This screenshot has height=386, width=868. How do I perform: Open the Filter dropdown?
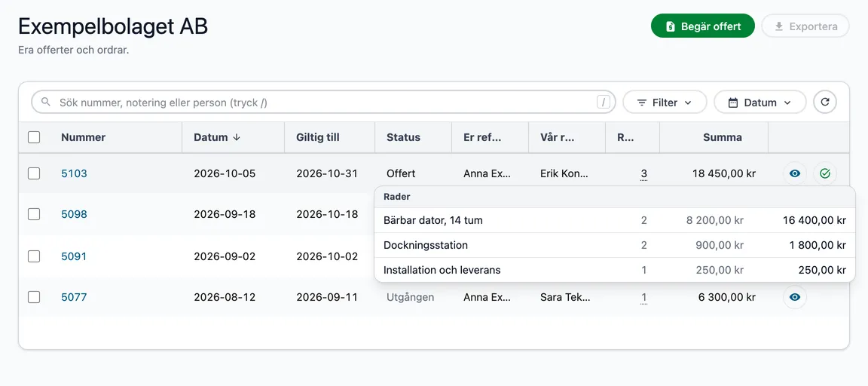point(665,103)
